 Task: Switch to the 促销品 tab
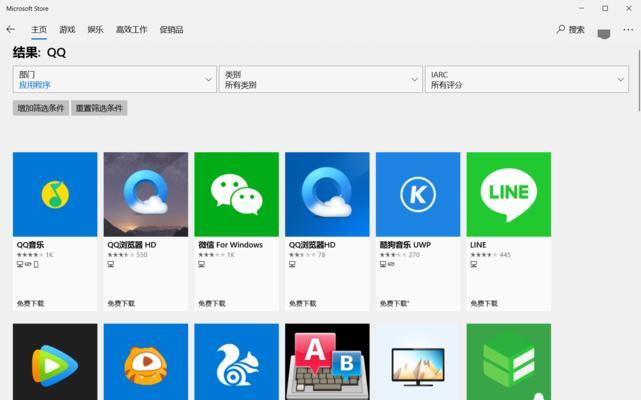point(172,29)
